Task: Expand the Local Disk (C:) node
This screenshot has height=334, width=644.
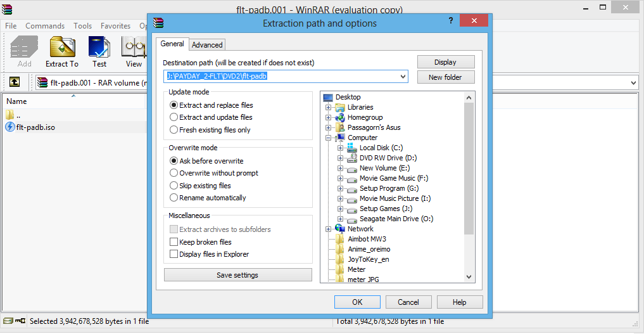Action: pyautogui.click(x=340, y=148)
